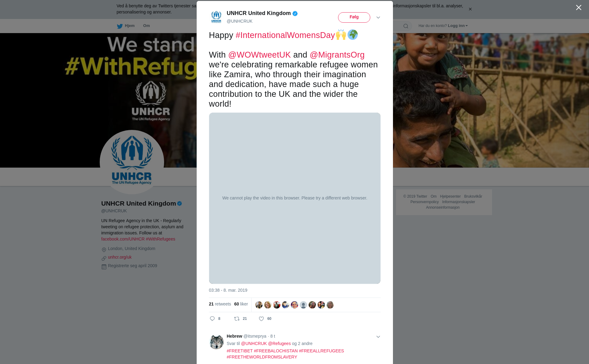This screenshot has width=589, height=364.
Task: Click the reply speech bubble icon
Action: pos(212,319)
